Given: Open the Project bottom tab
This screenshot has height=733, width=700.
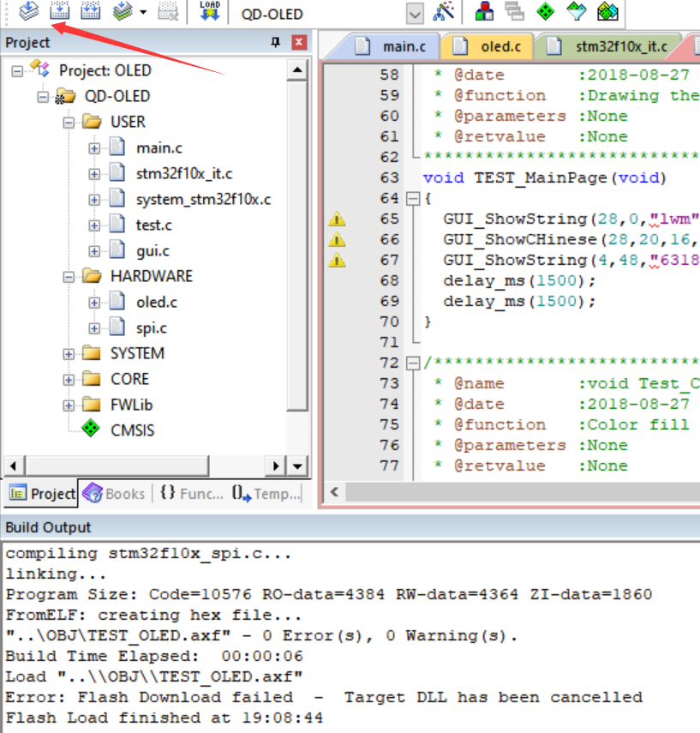Looking at the screenshot, I should point(42,494).
